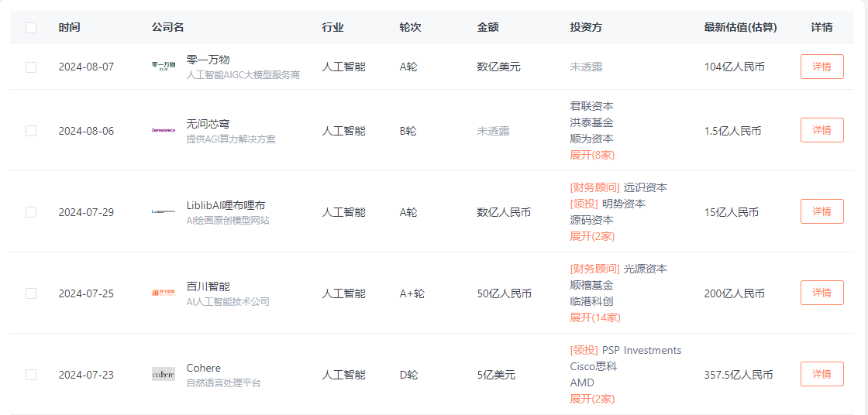The image size is (868, 415).
Task: Click investor 源码资本
Action: tap(592, 220)
